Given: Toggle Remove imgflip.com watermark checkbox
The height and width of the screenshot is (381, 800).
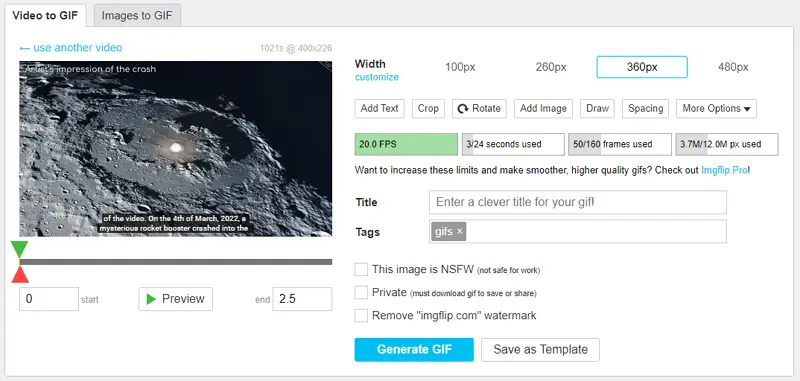Looking at the screenshot, I should [x=361, y=315].
